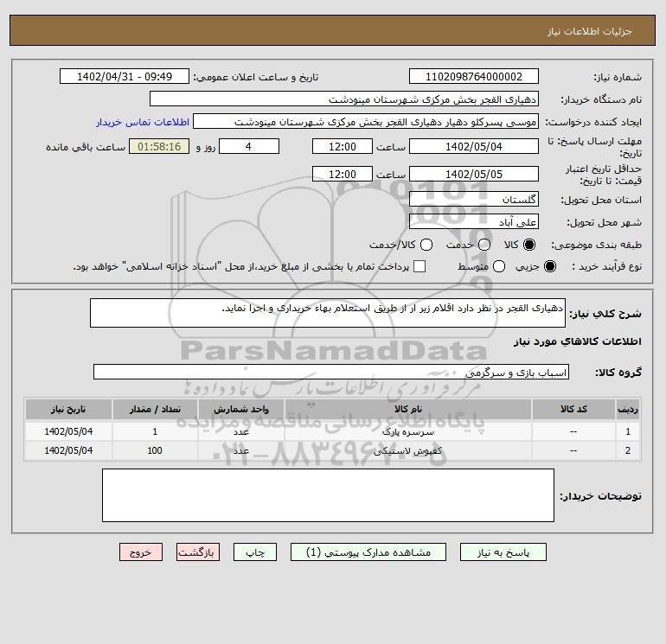Image resolution: width=666 pixels, height=644 pixels.
Task: Select the جزیی purchase type radio
Action: point(549,266)
